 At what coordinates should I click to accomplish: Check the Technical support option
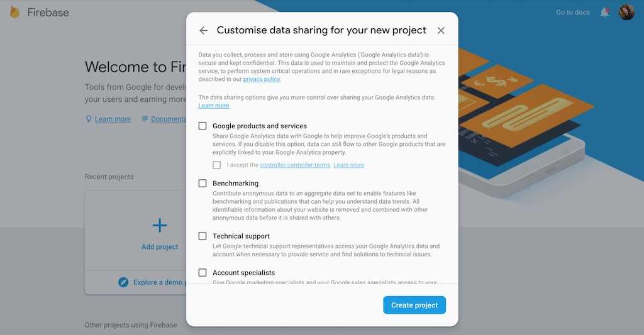(203, 236)
